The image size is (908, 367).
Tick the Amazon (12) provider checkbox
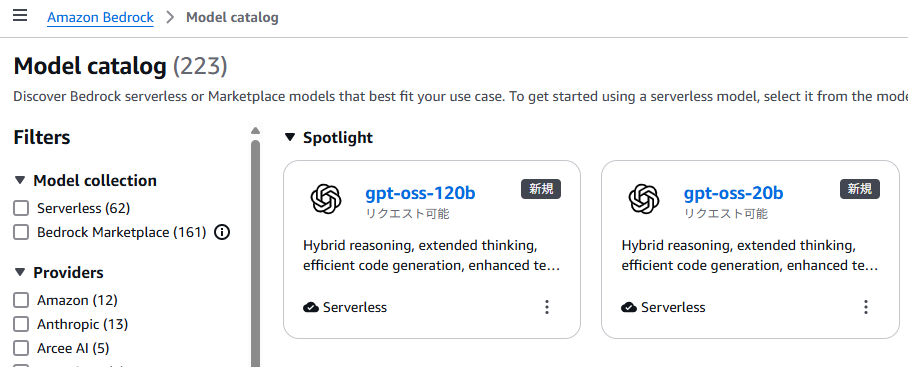[x=21, y=300]
